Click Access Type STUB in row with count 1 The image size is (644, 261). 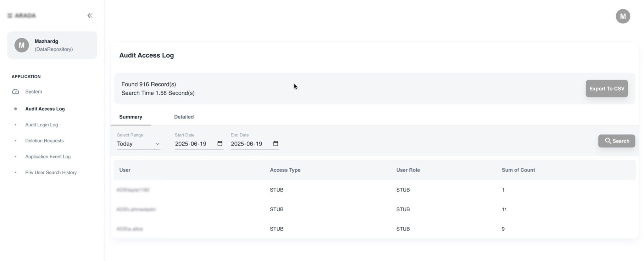(277, 190)
